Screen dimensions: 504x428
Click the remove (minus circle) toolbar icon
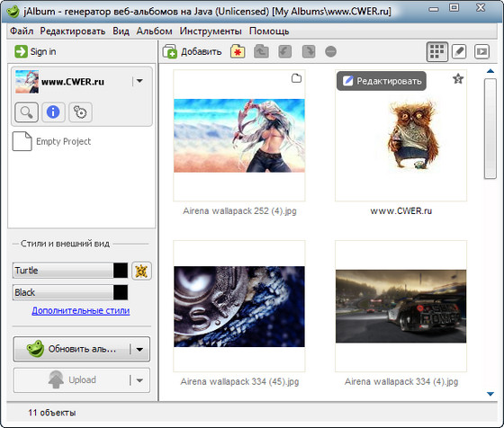[331, 51]
